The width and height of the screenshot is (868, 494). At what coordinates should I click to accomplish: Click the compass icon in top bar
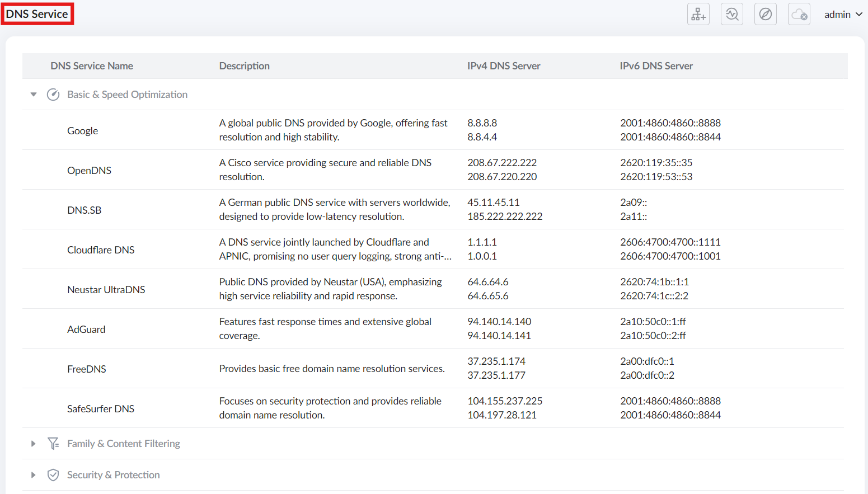coord(765,14)
